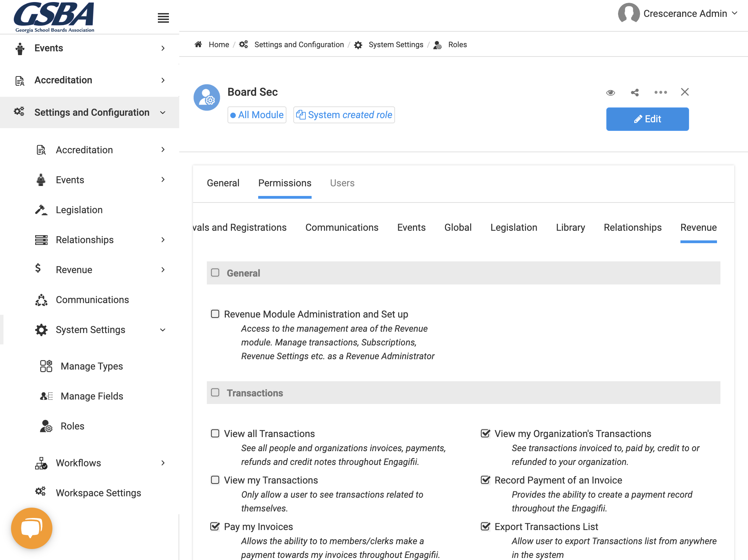Uncheck Export Transactions List checkbox
Screen dimensions: 748x560
point(485,526)
